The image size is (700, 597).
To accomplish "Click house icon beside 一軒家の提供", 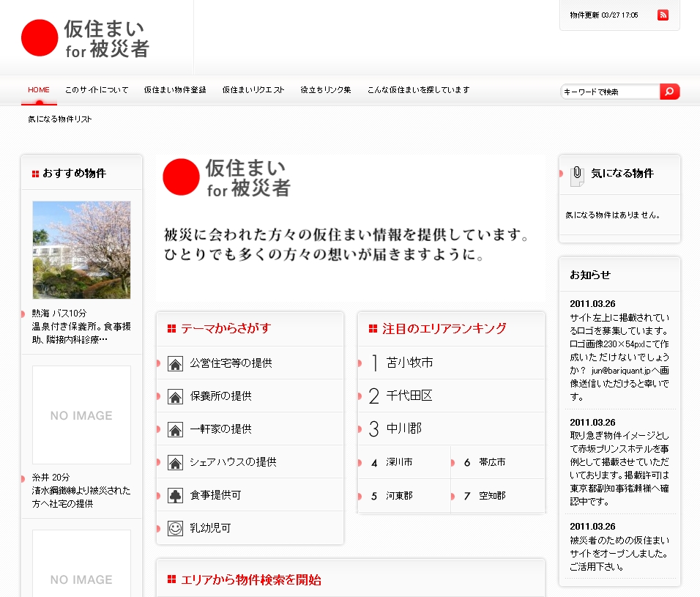I will click(x=175, y=429).
